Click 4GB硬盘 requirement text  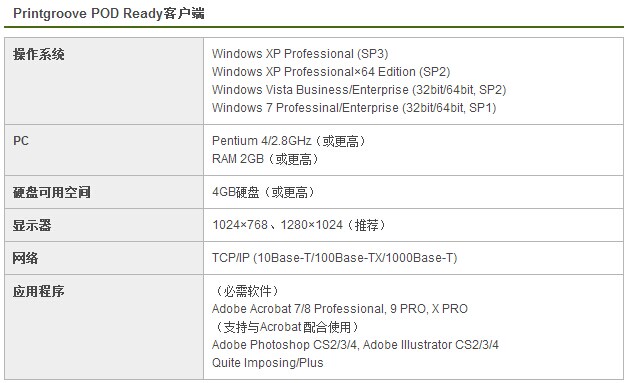[263, 192]
